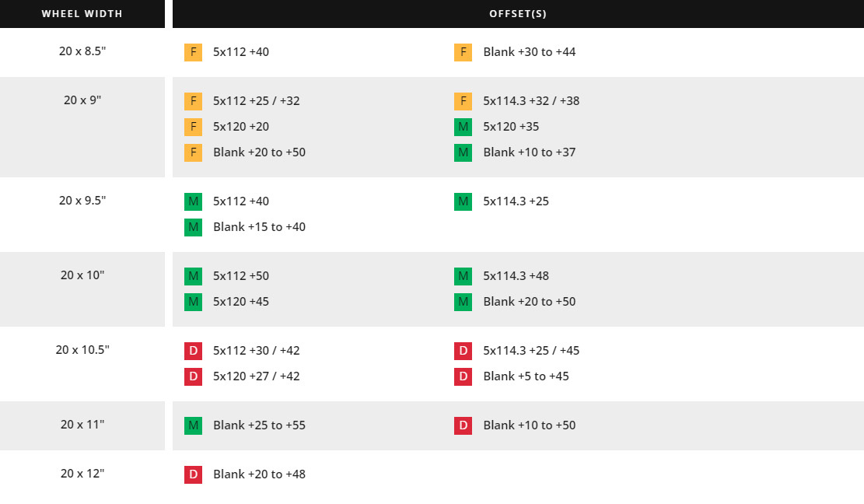864x504 pixels.
Task: Click the M badge beside Blank +25 to +55
Action: [x=193, y=425]
